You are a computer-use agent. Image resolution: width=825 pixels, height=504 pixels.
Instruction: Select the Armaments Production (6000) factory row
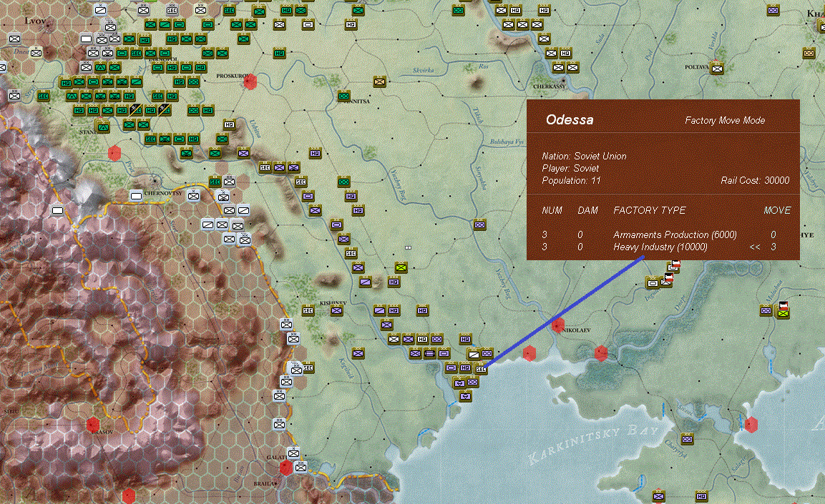[x=666, y=235]
